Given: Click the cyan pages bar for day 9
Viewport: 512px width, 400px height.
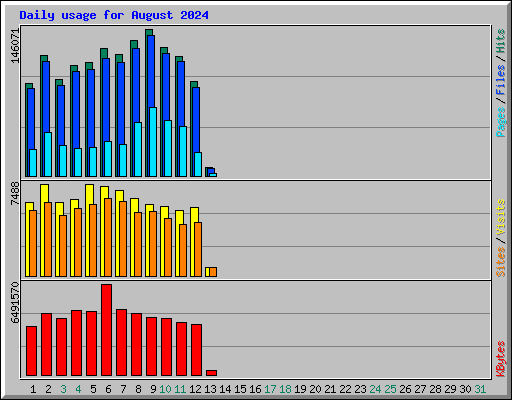Looking at the screenshot, I should (153, 142).
